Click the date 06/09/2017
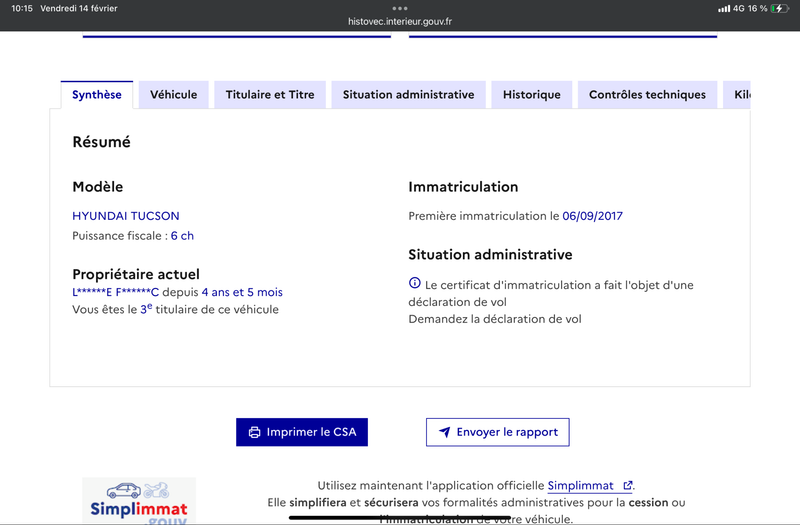 point(592,216)
